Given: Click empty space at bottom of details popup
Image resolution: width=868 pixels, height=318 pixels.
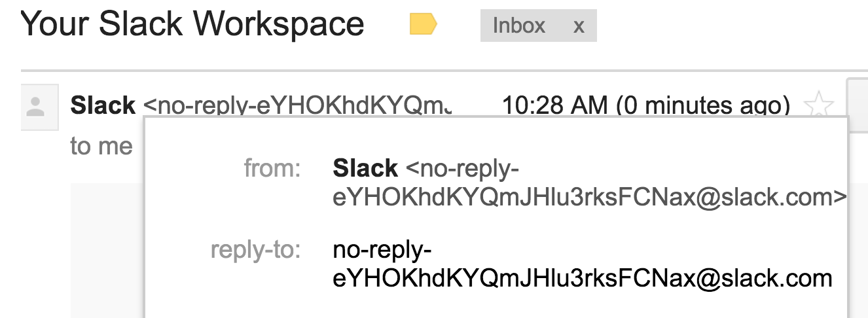Looking at the screenshot, I should [496, 306].
